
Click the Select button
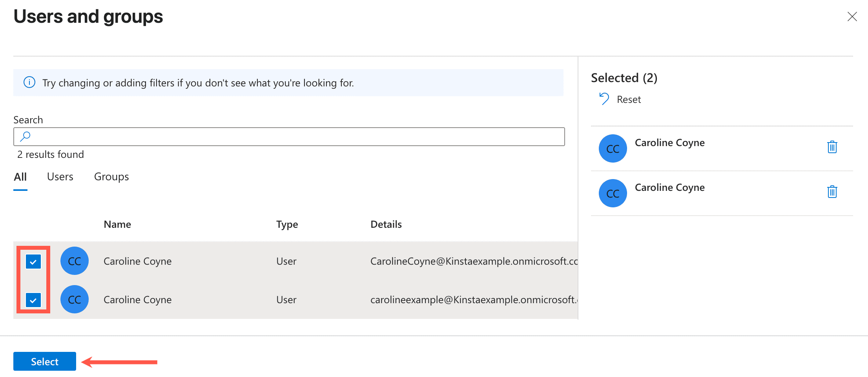point(44,361)
